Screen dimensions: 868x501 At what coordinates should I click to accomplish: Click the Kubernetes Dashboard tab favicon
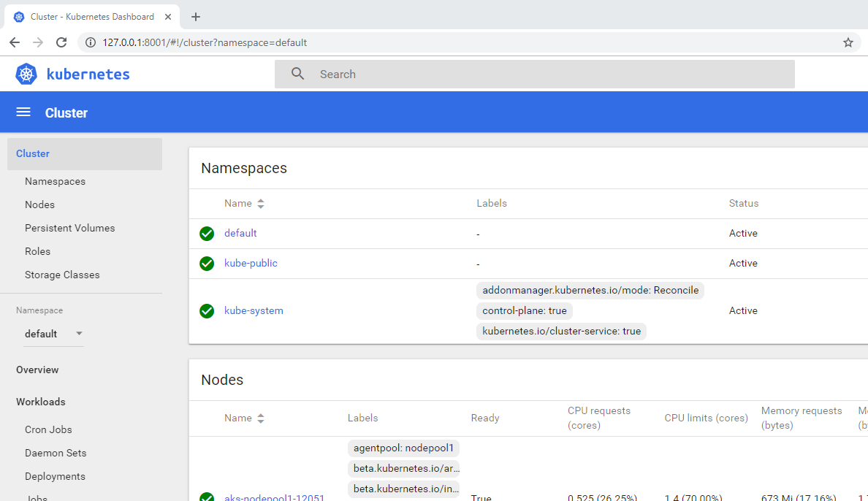[x=19, y=17]
